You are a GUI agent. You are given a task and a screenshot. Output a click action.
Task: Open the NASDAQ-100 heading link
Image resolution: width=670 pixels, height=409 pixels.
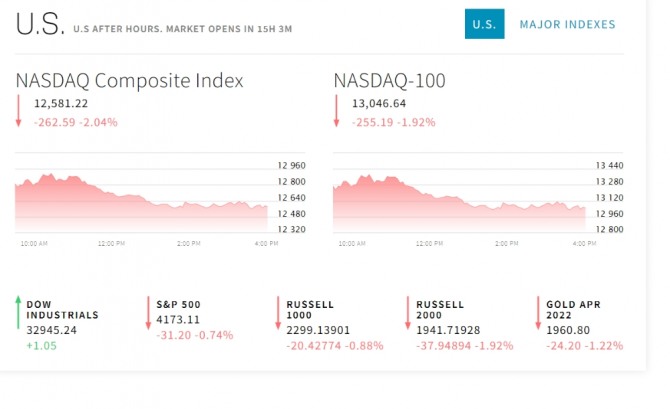(390, 80)
